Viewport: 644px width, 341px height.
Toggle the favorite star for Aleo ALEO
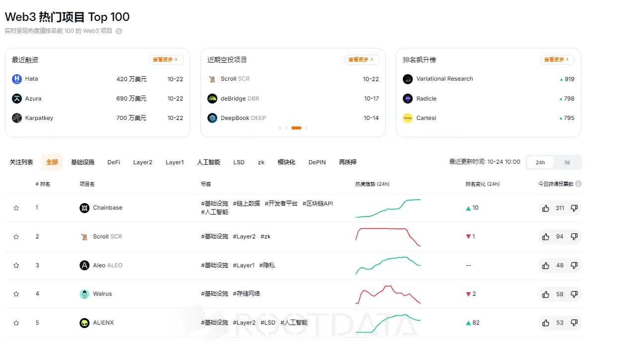click(16, 265)
